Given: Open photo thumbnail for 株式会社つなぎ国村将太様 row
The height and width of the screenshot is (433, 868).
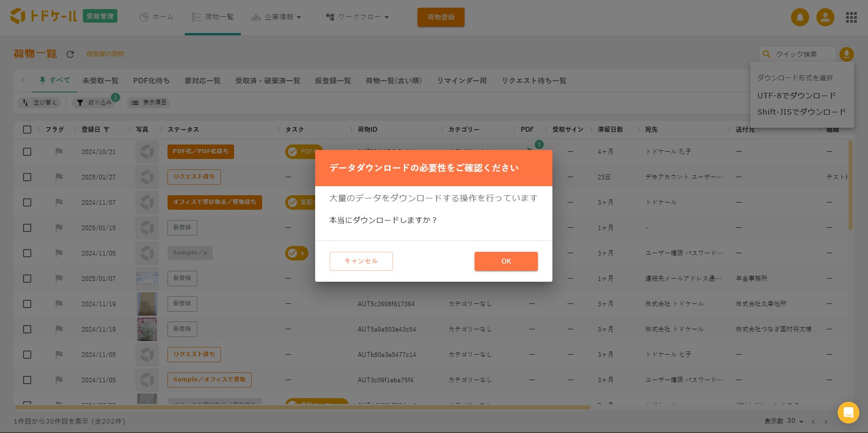Looking at the screenshot, I should coord(147,329).
